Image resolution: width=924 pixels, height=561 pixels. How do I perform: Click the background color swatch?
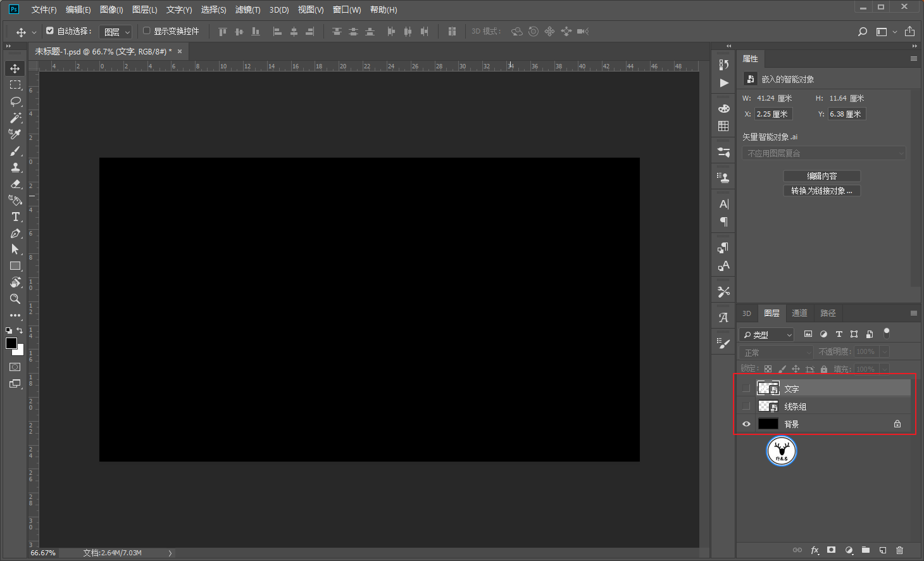[x=20, y=351]
